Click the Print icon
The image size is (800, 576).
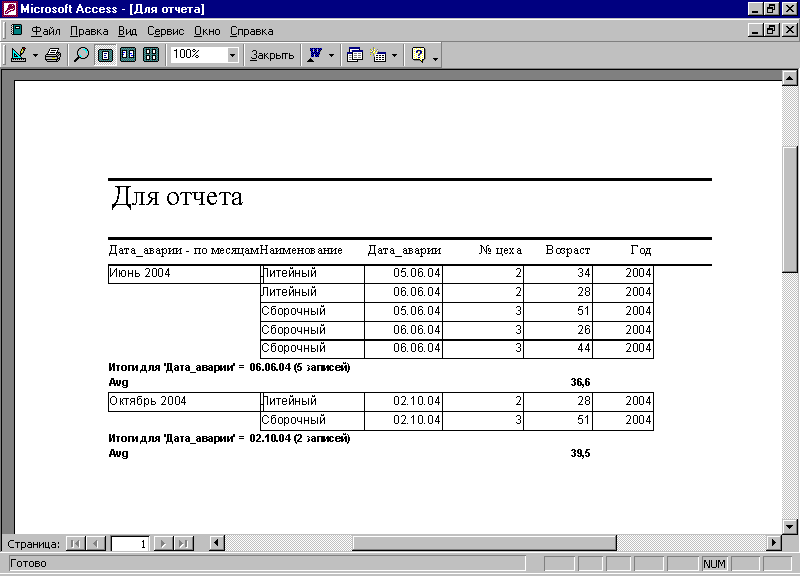(53, 55)
